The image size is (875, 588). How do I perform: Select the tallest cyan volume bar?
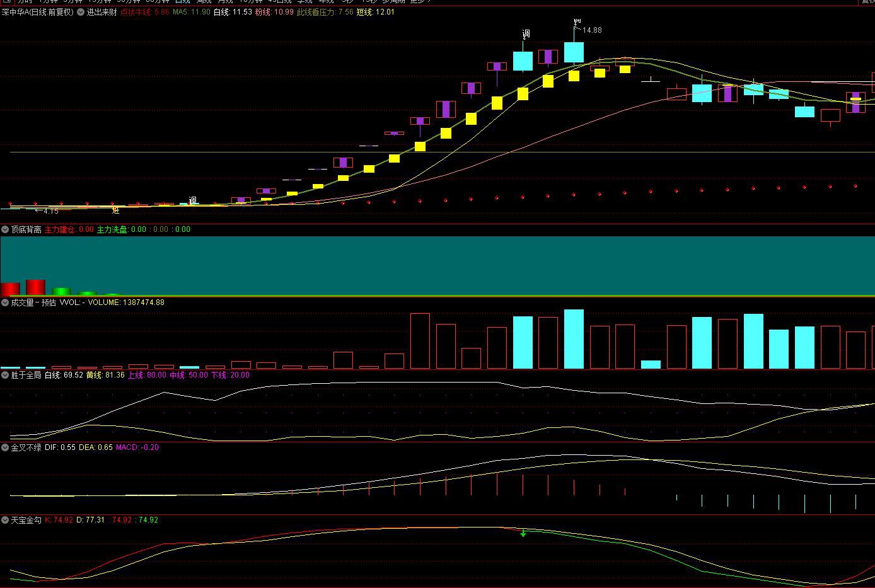(x=574, y=339)
